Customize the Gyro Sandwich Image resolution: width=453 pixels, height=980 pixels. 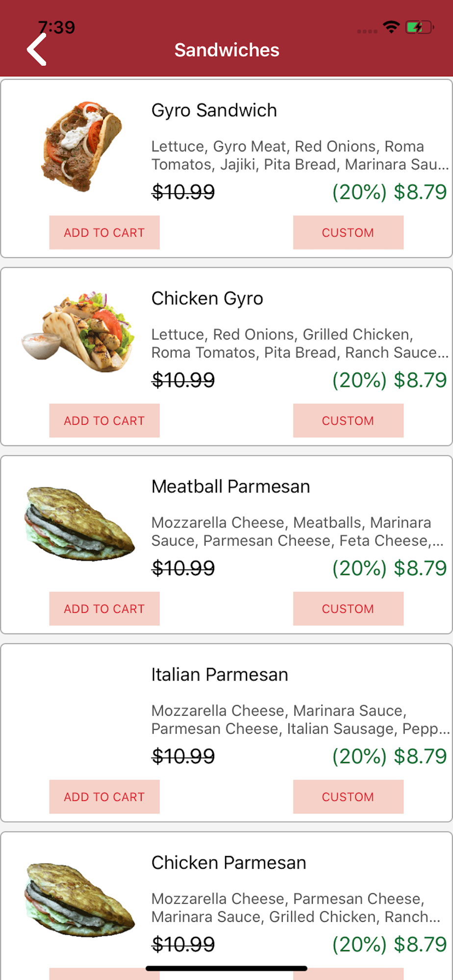click(x=348, y=232)
